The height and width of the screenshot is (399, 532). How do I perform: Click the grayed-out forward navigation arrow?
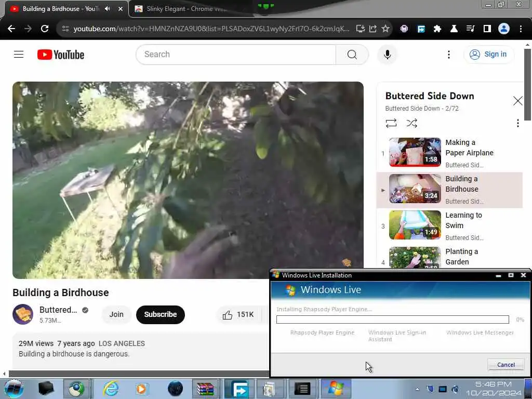[28, 29]
